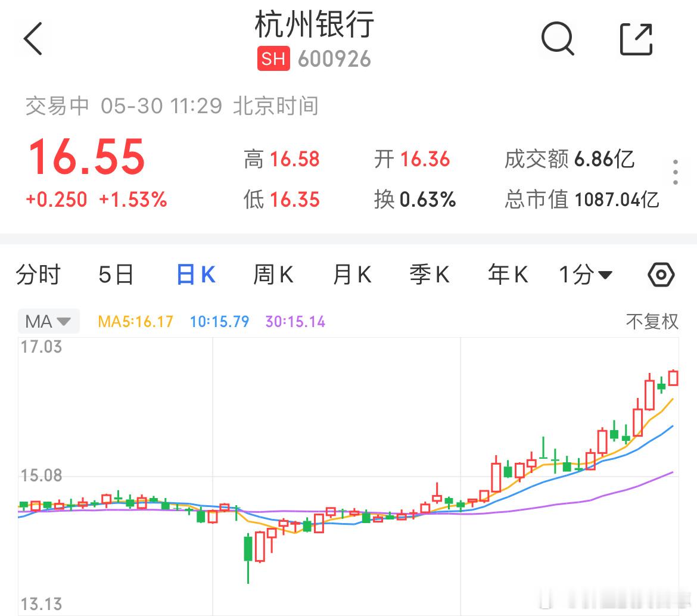697x616 pixels.
Task: Switch to the 5日 tab
Action: tap(116, 274)
